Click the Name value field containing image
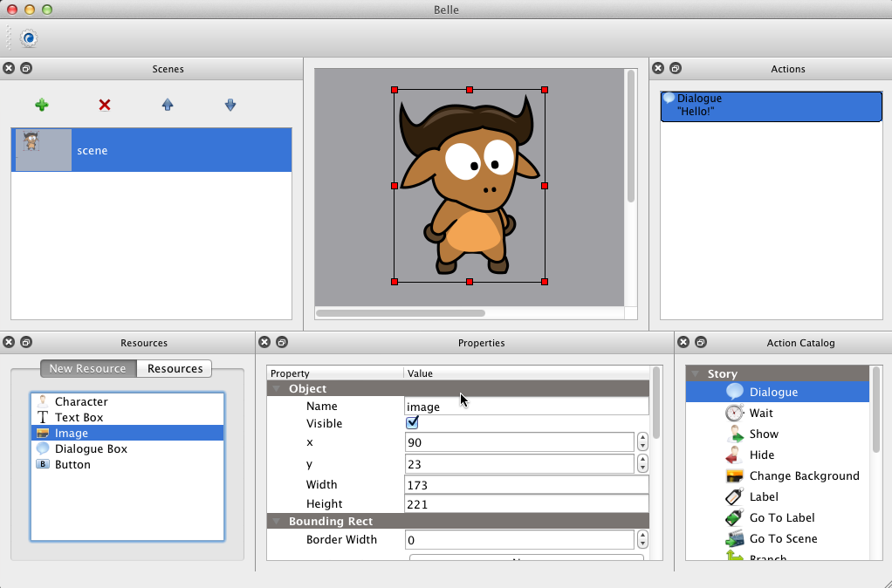The image size is (892, 588). 524,407
